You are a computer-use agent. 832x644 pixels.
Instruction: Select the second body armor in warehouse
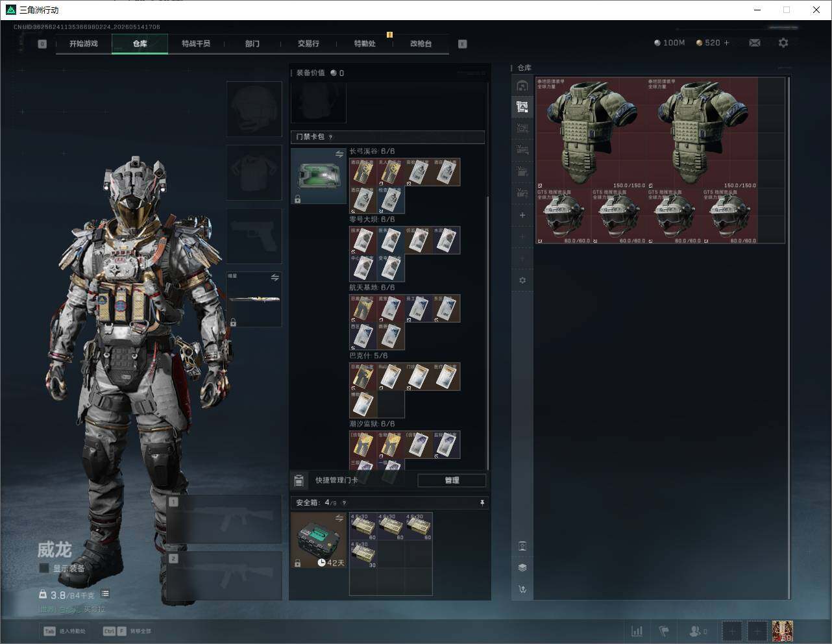click(702, 133)
